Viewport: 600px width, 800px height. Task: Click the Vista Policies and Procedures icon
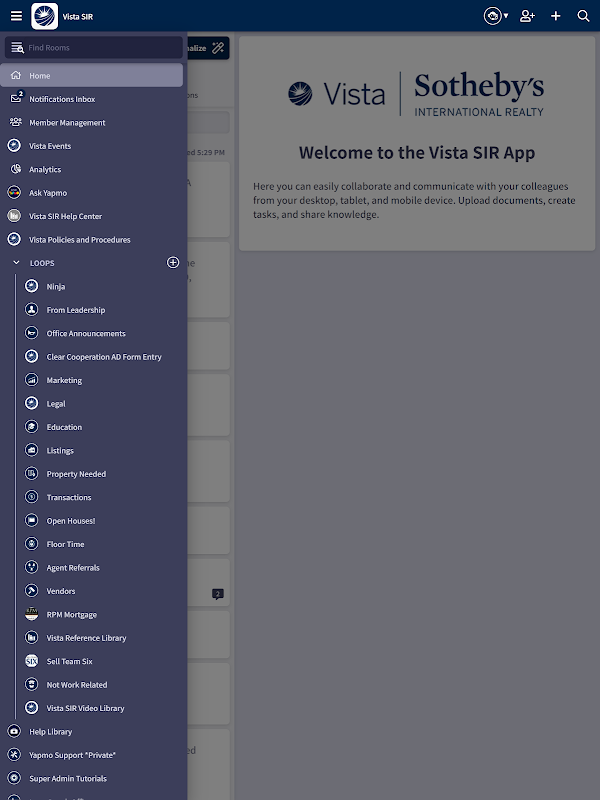coord(14,239)
